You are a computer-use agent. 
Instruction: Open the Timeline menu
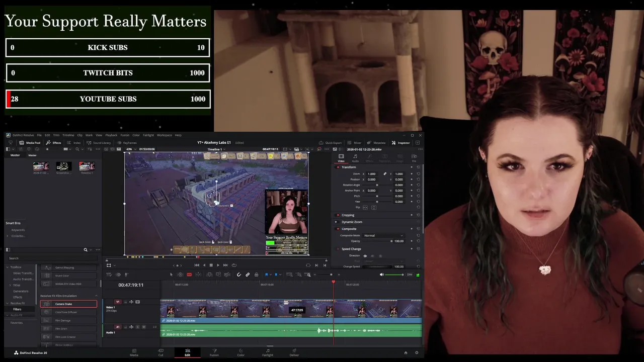tap(68, 135)
